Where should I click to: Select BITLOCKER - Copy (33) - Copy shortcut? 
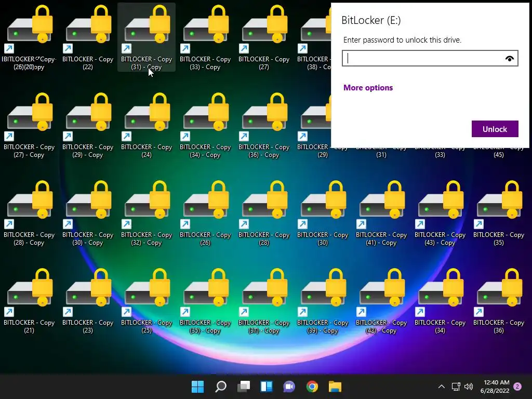[x=205, y=37]
